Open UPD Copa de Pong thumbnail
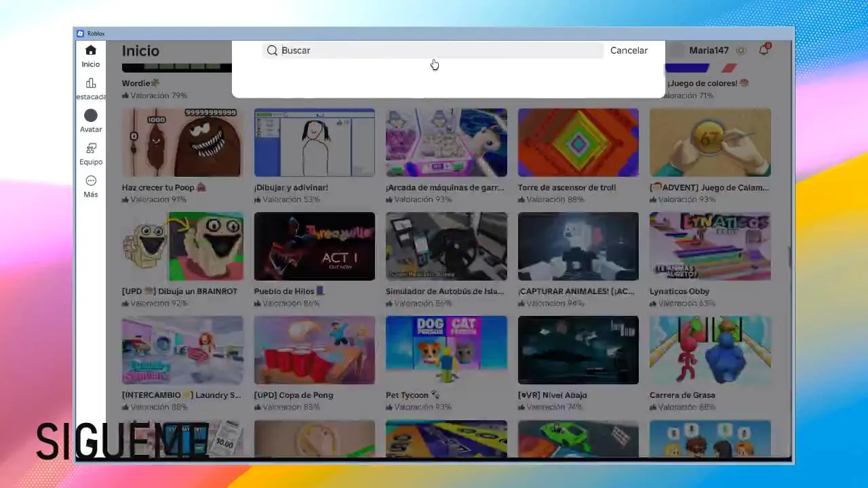868x488 pixels. pyautogui.click(x=315, y=350)
